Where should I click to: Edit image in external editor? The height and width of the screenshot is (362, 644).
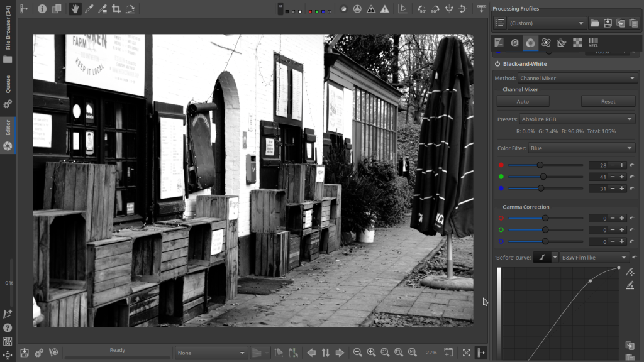click(x=53, y=353)
